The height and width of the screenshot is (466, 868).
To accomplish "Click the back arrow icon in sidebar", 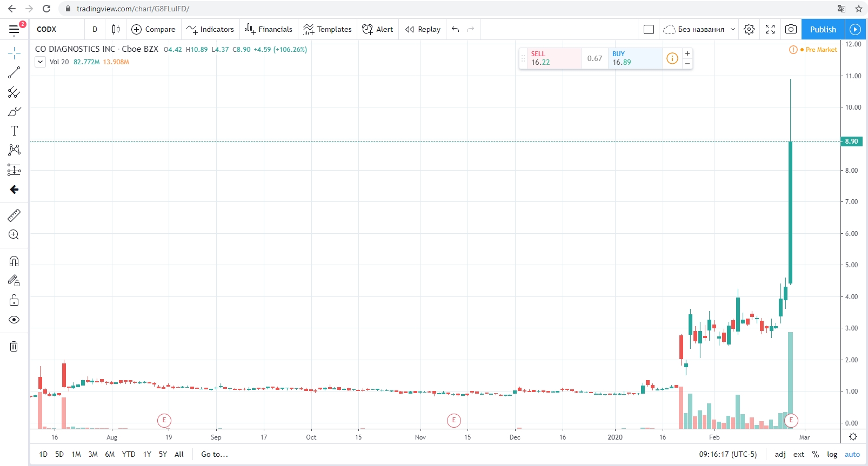I will coord(14,190).
